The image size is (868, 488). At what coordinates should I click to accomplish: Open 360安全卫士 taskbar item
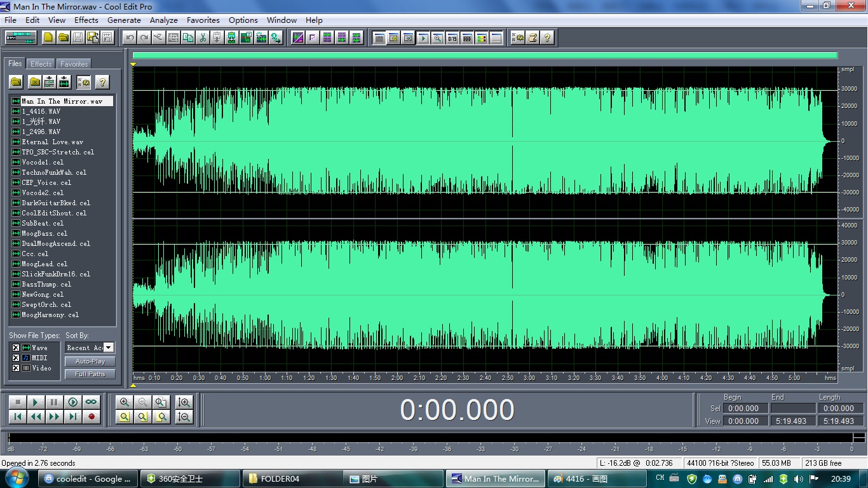[191, 479]
